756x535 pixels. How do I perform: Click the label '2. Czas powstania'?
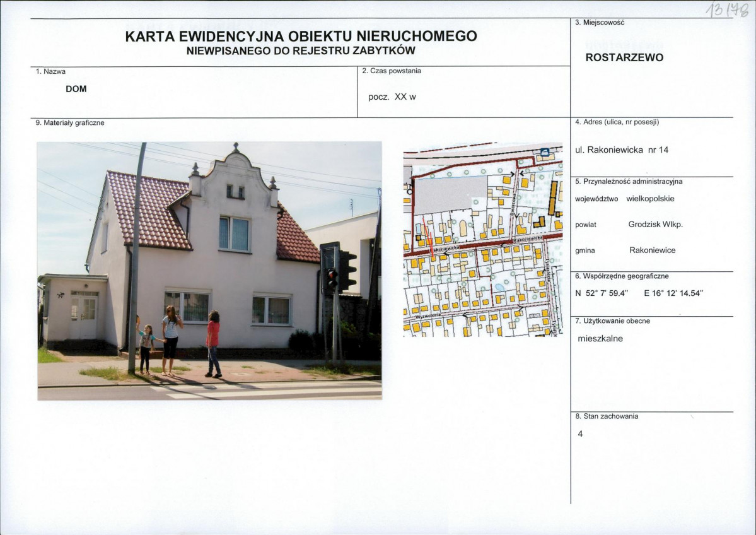(392, 71)
